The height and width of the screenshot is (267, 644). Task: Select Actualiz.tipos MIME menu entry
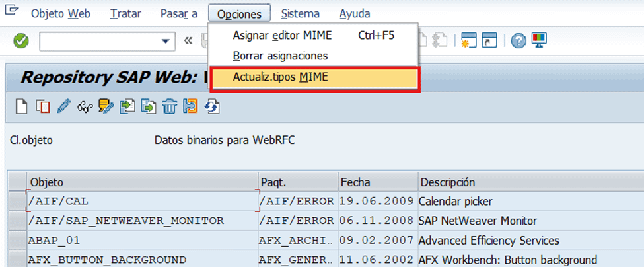[x=281, y=77]
